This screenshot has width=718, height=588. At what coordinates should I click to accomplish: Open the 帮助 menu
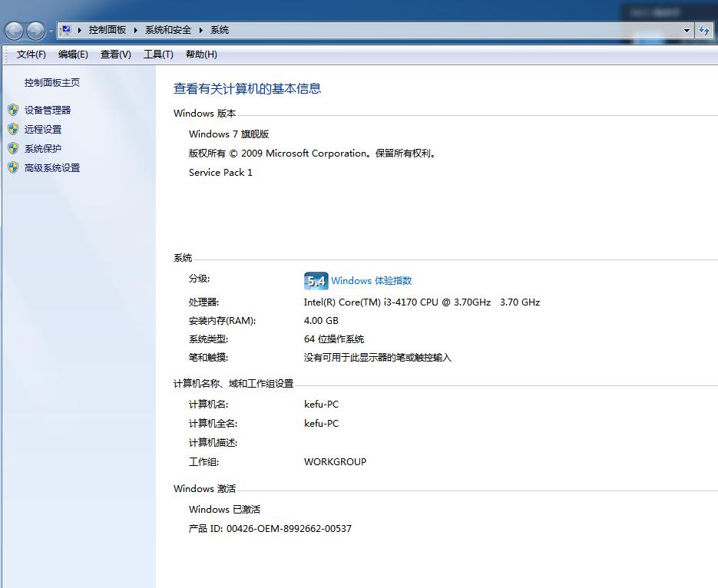pos(200,54)
